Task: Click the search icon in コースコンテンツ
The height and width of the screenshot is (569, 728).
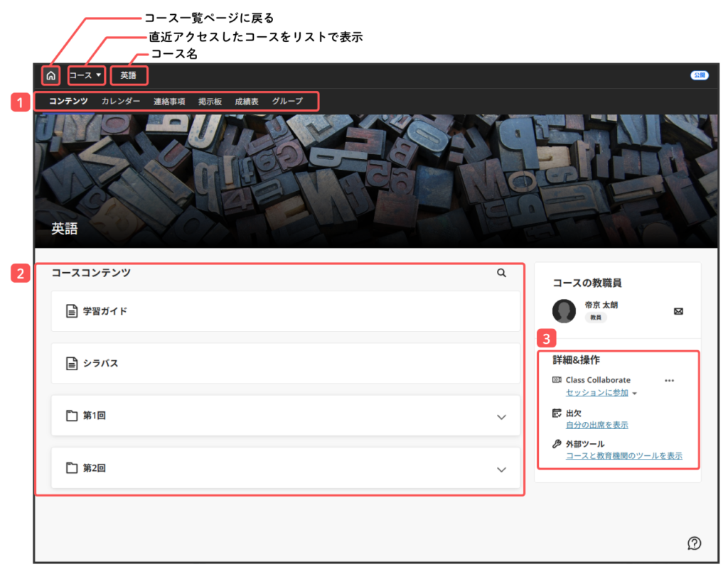Action: (x=501, y=273)
